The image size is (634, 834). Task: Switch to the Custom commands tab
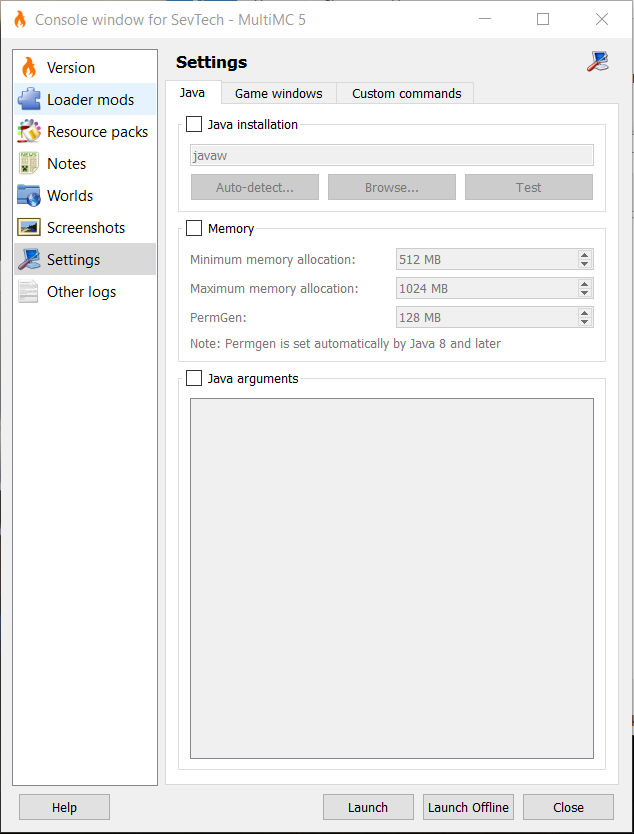tap(406, 94)
